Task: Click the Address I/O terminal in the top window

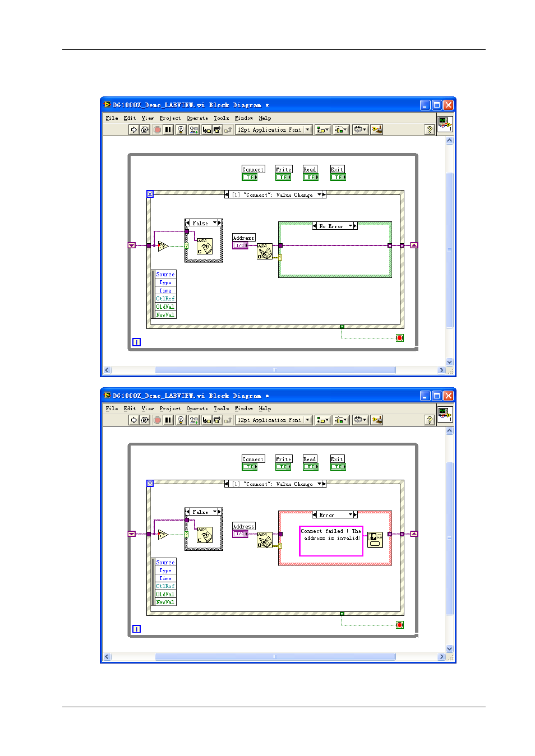Action: tap(240, 245)
